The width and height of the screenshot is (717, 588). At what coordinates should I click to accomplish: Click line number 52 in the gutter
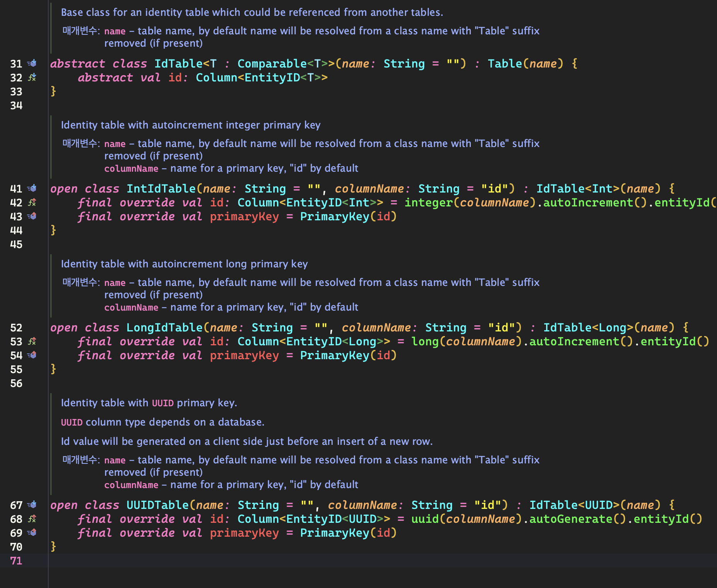pos(16,328)
